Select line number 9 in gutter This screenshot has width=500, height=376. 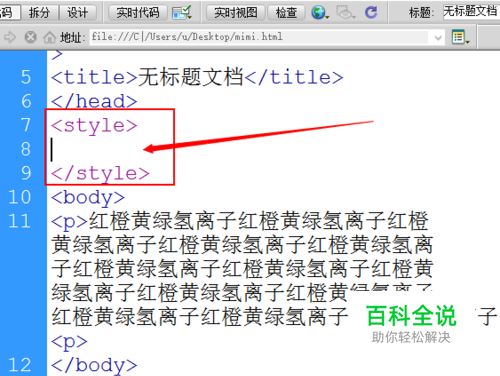tap(26, 173)
